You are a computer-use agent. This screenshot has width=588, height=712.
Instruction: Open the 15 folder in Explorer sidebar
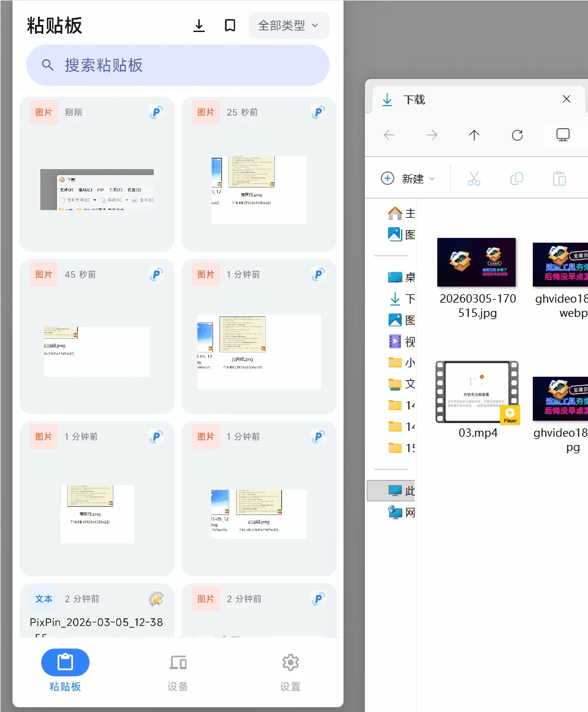[x=401, y=448]
